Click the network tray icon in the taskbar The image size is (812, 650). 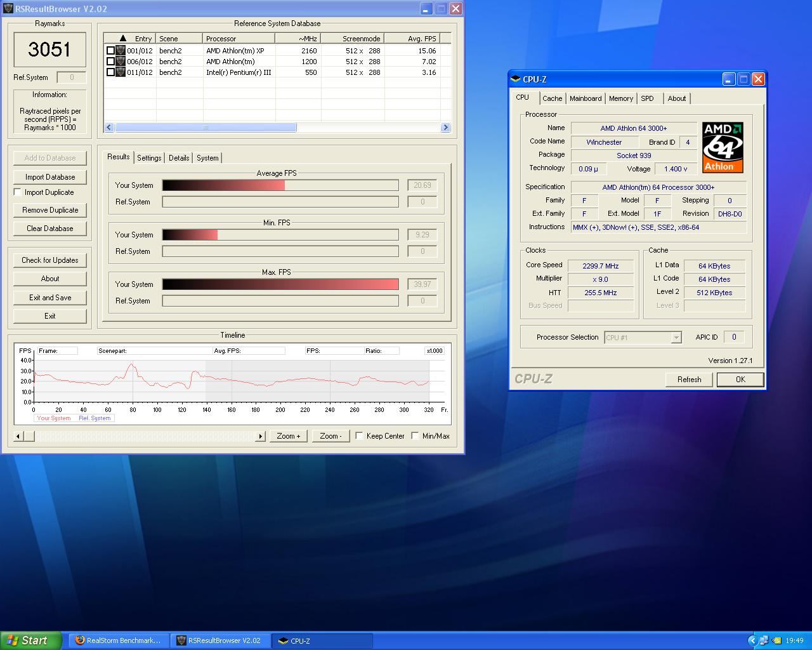(764, 640)
